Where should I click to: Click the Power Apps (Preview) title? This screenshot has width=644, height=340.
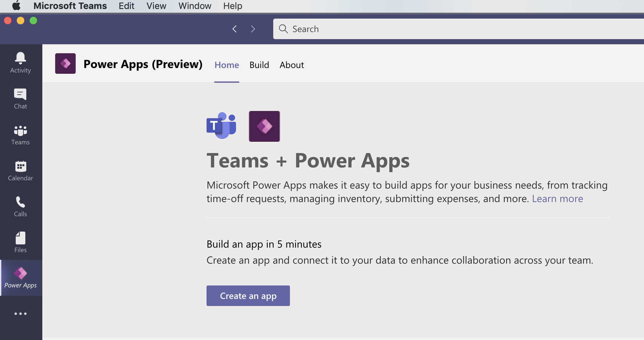pyautogui.click(x=143, y=64)
